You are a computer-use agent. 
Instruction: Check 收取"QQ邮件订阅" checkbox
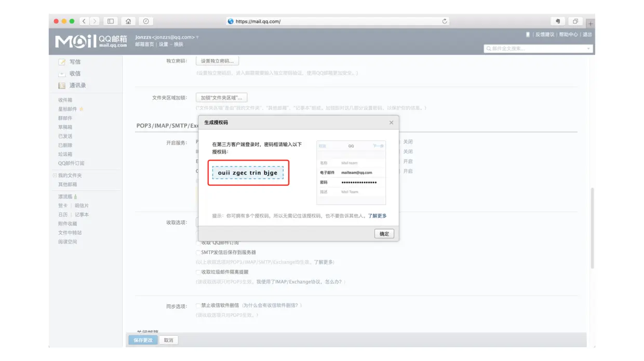[x=198, y=242]
